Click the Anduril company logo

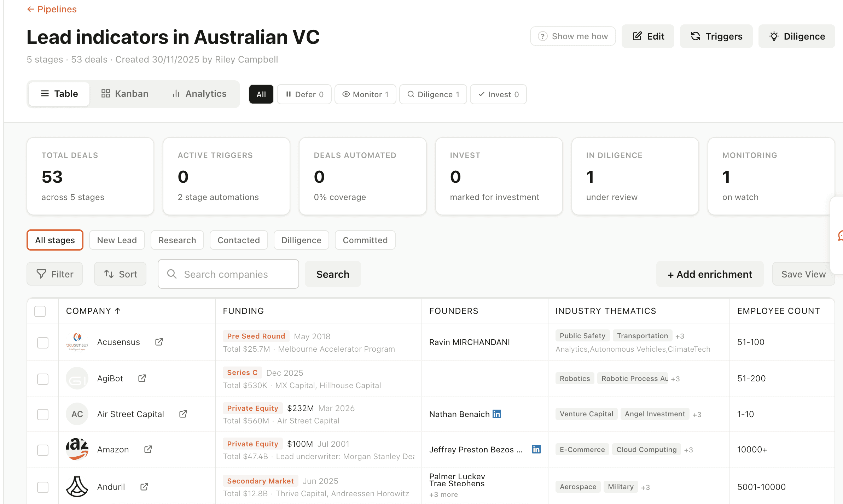(x=77, y=487)
